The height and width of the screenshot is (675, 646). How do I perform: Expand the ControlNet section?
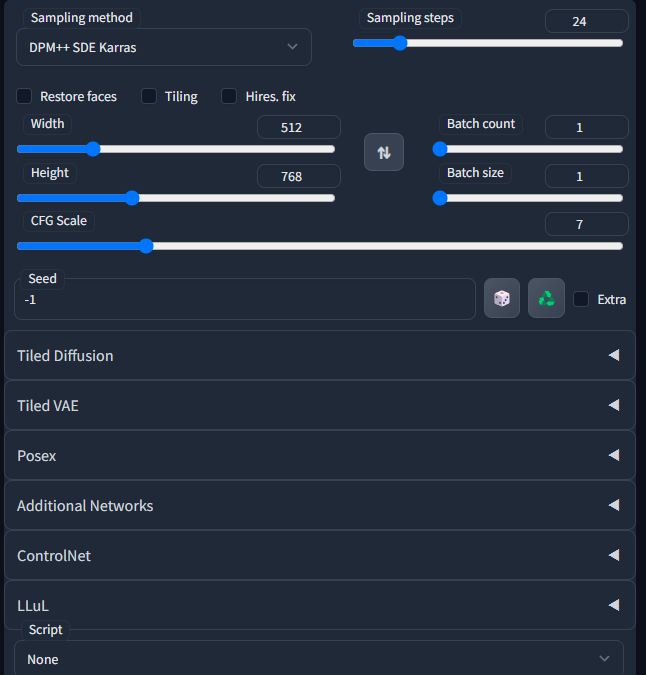pyautogui.click(x=320, y=555)
